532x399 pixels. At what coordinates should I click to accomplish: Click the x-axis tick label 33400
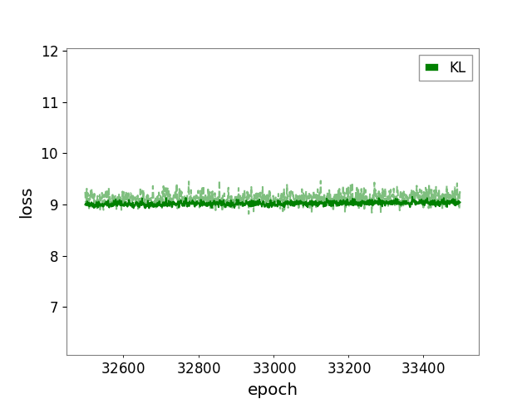(423, 368)
